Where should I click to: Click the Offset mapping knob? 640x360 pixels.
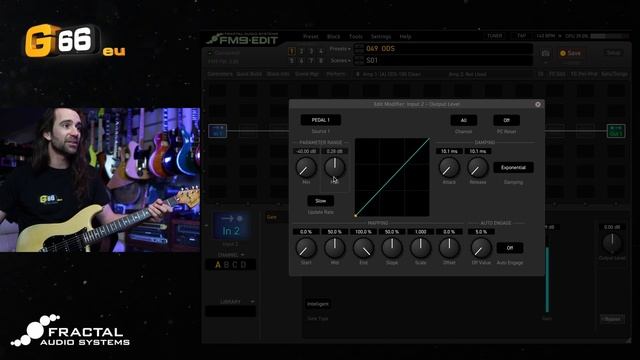tap(449, 248)
